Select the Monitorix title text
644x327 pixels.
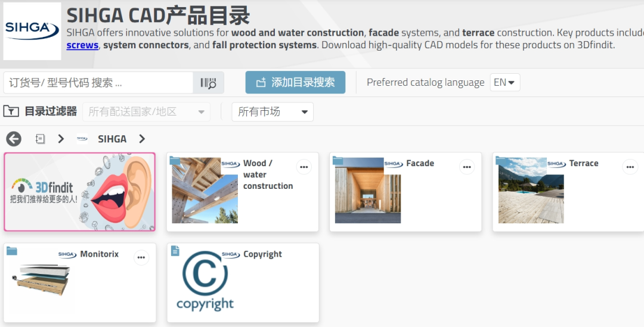(100, 254)
